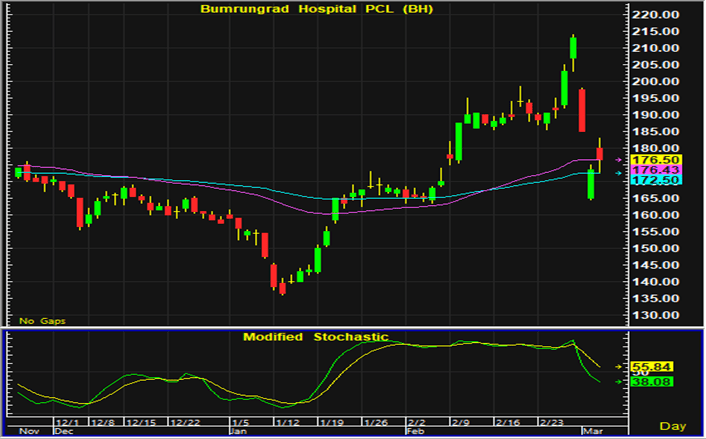Screen dimensions: 706x439
Task: Click the cyan arrow marker beside price axis
Action: 618,173
